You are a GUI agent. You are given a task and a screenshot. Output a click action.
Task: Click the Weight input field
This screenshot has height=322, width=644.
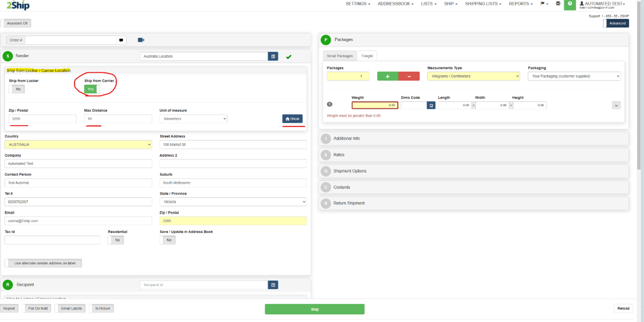click(375, 105)
